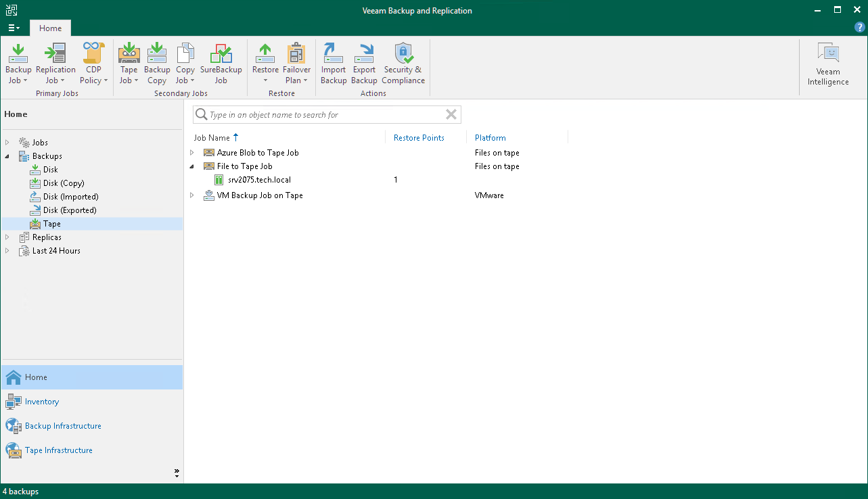
Task: Open the Copy Job ribbon button
Action: [185, 64]
